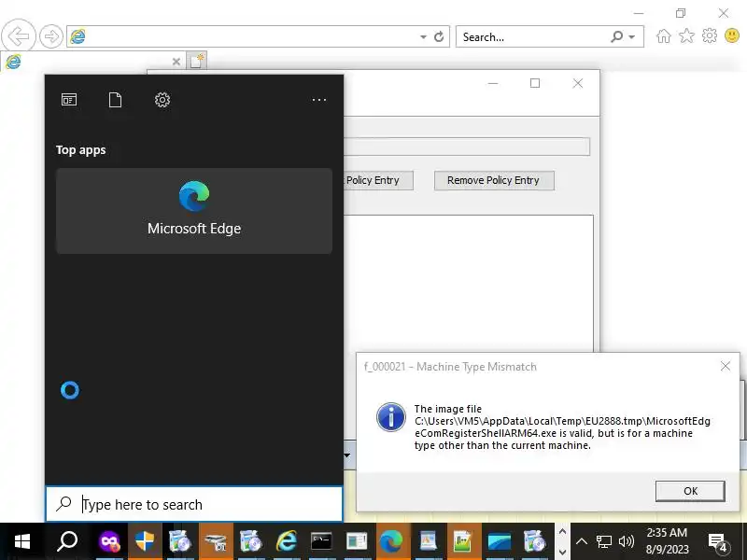Close the current Internet Explorer tab
Screen dimensions: 747x560
click(176, 62)
